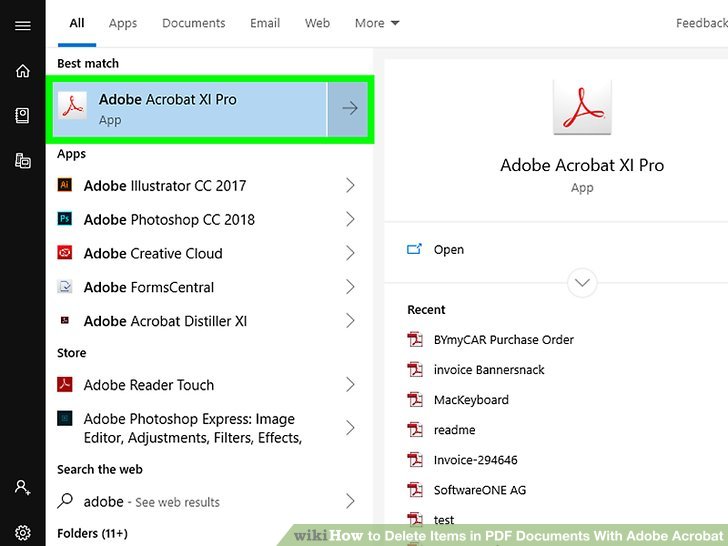Switch to the Documents tab
728x546 pixels.
coord(194,23)
